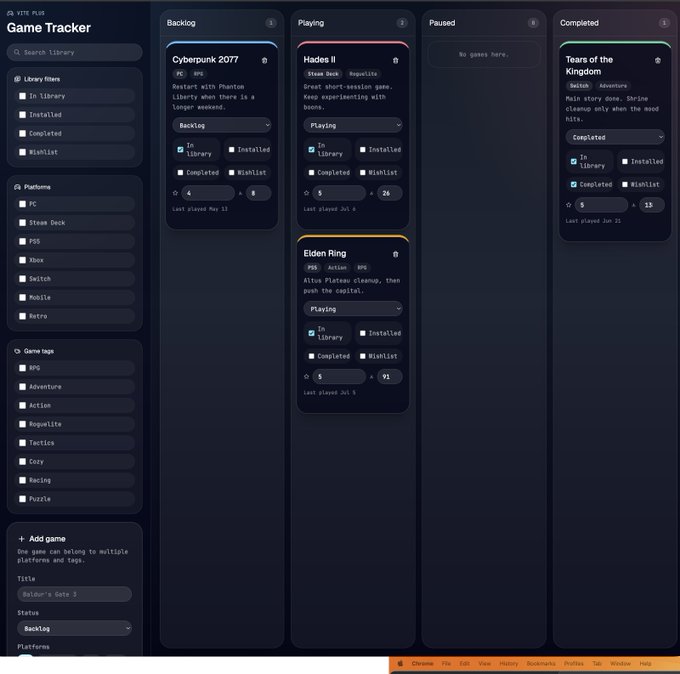Open Chrome menu in macOS menu bar
The width and height of the screenshot is (680, 674).
click(x=422, y=664)
